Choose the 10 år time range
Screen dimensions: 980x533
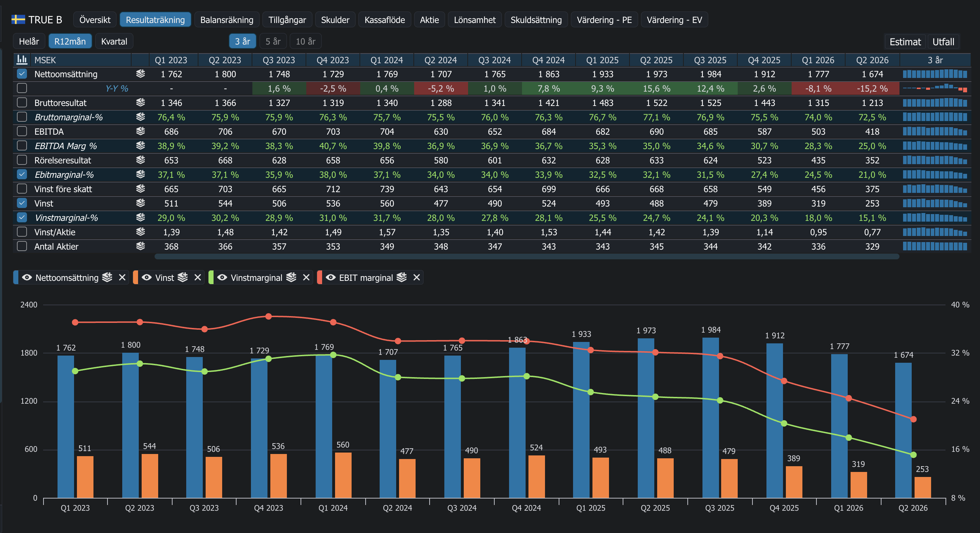[306, 41]
